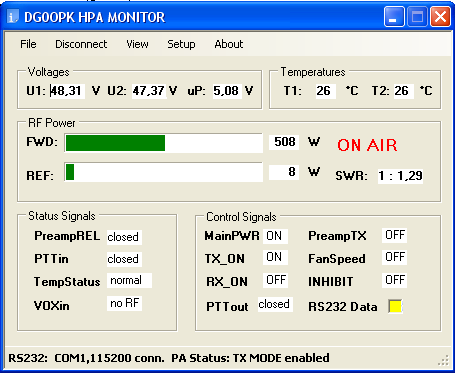The height and width of the screenshot is (375, 455).
Task: Click the U1 voltage field 48,31
Action: pos(67,91)
